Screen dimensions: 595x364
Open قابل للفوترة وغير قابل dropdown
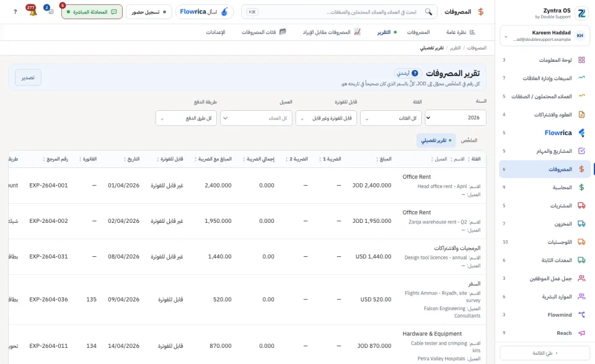(x=327, y=118)
